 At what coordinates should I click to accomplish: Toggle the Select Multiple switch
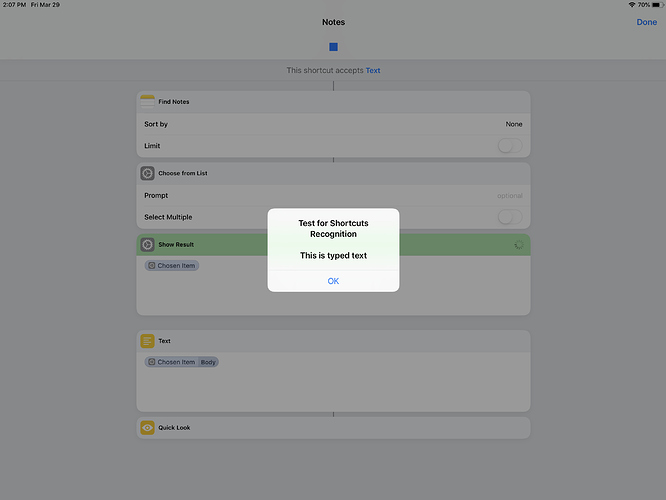point(510,217)
